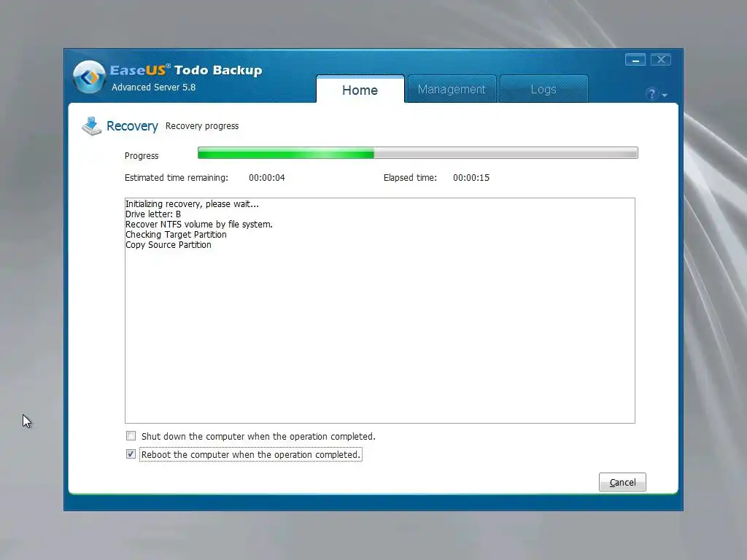Image resolution: width=747 pixels, height=560 pixels.
Task: Select the 'Initializing recovery, please wait...' log line
Action: tap(192, 204)
